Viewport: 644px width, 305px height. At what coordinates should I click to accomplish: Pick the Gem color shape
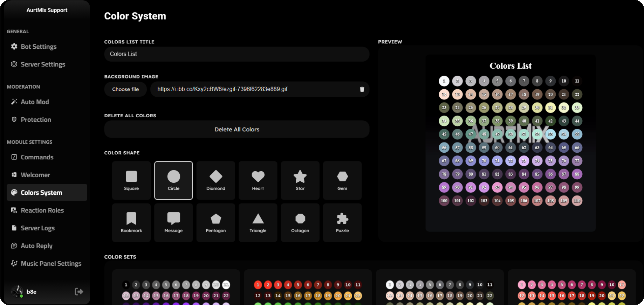(342, 180)
